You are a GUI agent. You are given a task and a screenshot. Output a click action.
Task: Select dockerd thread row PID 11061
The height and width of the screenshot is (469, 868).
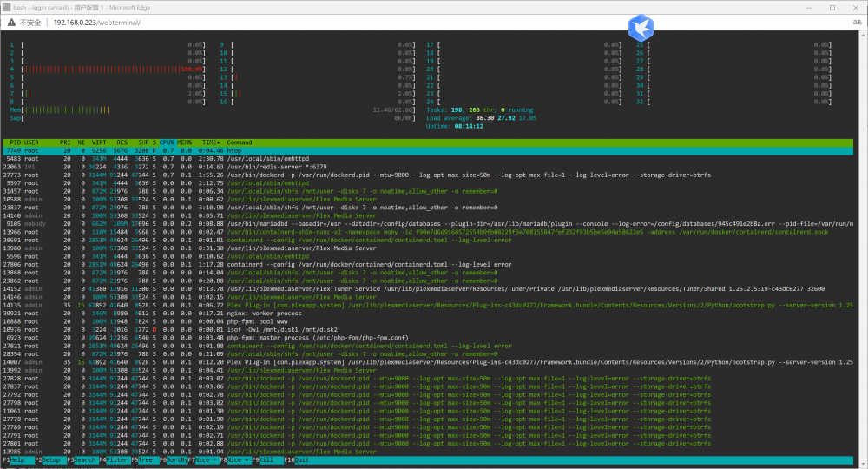click(x=428, y=411)
